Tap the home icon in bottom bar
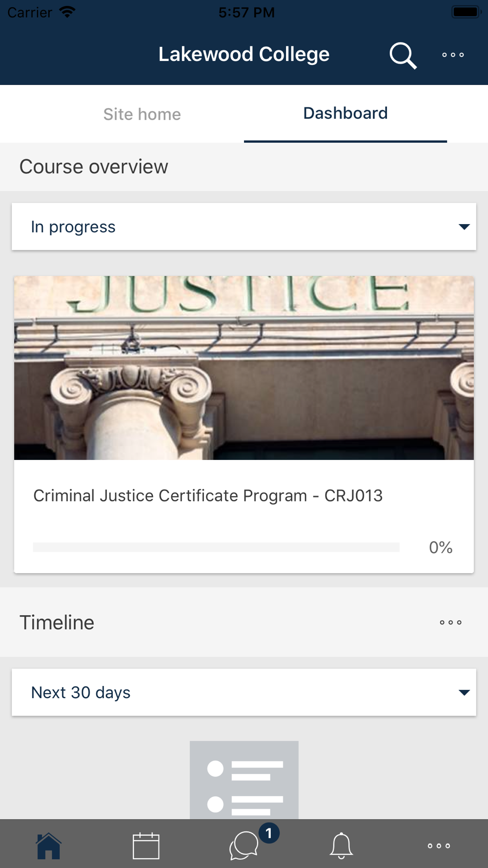This screenshot has height=868, width=488. [49, 846]
